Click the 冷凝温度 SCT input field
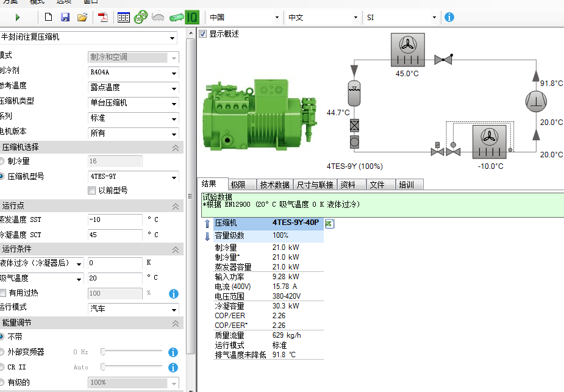Viewport: 564px width, 392px height. pyautogui.click(x=115, y=235)
